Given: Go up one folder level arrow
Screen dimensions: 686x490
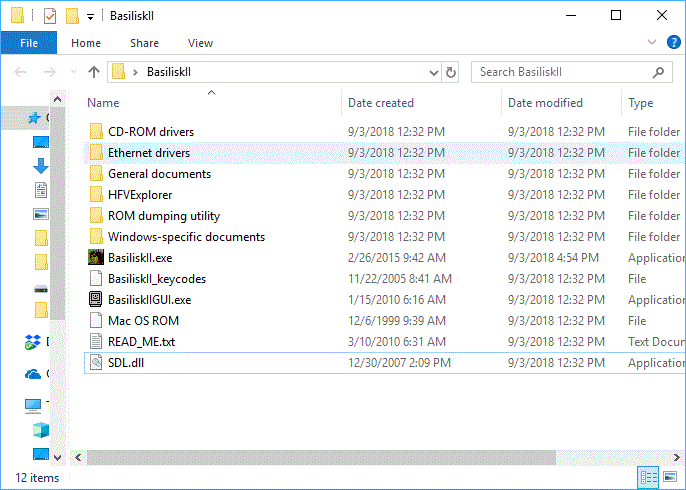Looking at the screenshot, I should click(94, 72).
